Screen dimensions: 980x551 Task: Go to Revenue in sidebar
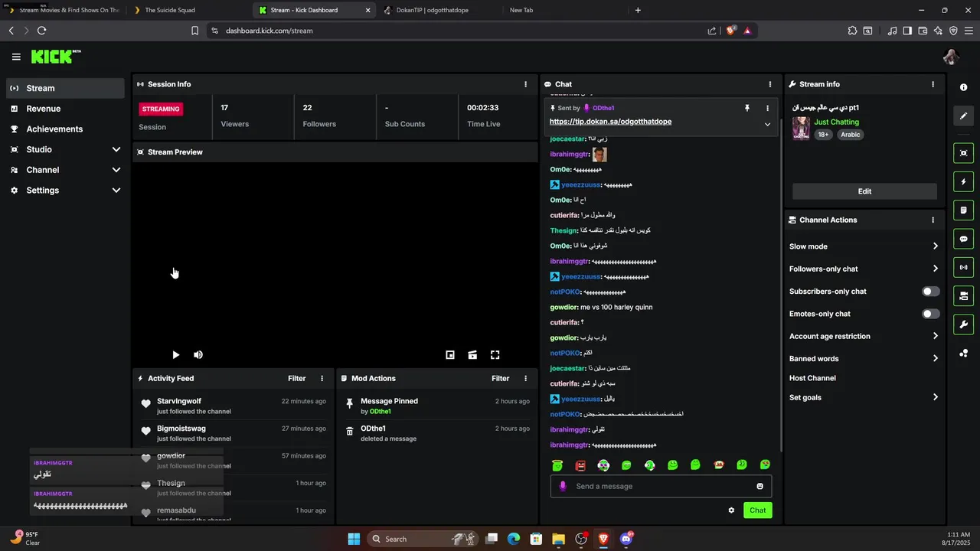pyautogui.click(x=65, y=109)
